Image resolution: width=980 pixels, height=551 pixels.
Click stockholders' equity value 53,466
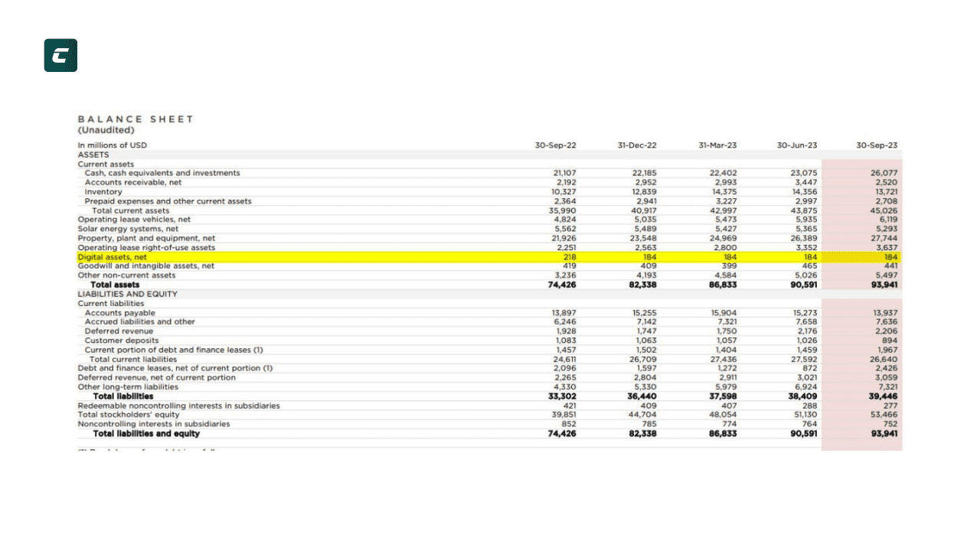[x=884, y=415]
